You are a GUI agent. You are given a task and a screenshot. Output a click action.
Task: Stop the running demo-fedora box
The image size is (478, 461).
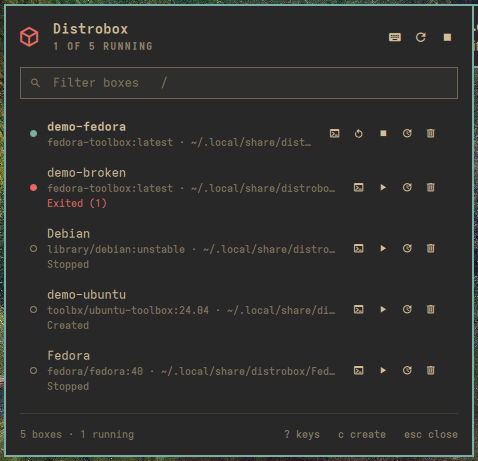point(383,133)
